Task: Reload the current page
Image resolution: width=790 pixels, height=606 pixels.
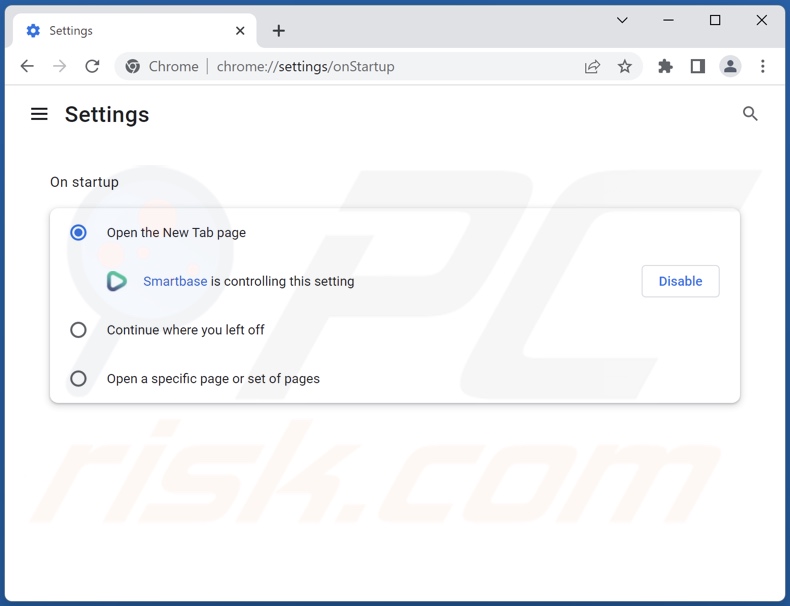Action: (x=92, y=66)
